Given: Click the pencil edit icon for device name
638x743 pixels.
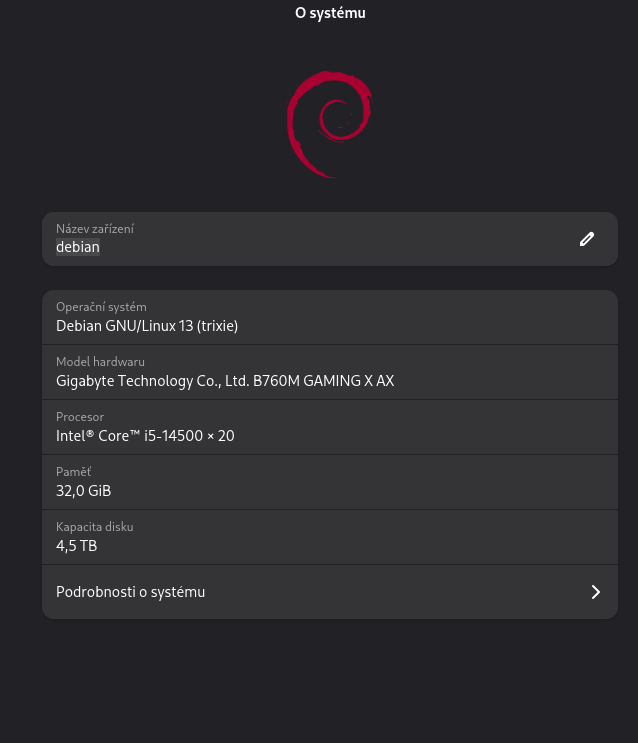Looking at the screenshot, I should pyautogui.click(x=587, y=239).
